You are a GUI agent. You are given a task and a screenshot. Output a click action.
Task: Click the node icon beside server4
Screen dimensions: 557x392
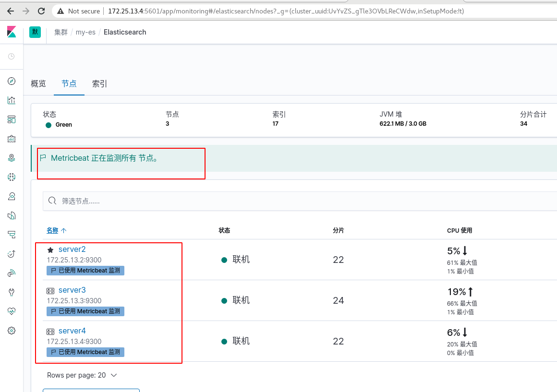(50, 332)
